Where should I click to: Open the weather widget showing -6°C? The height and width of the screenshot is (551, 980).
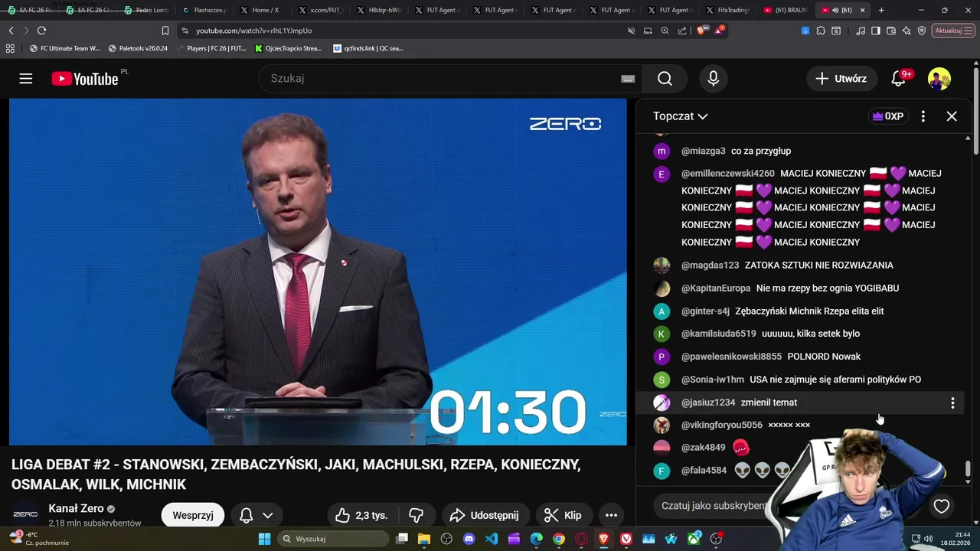[x=40, y=539]
